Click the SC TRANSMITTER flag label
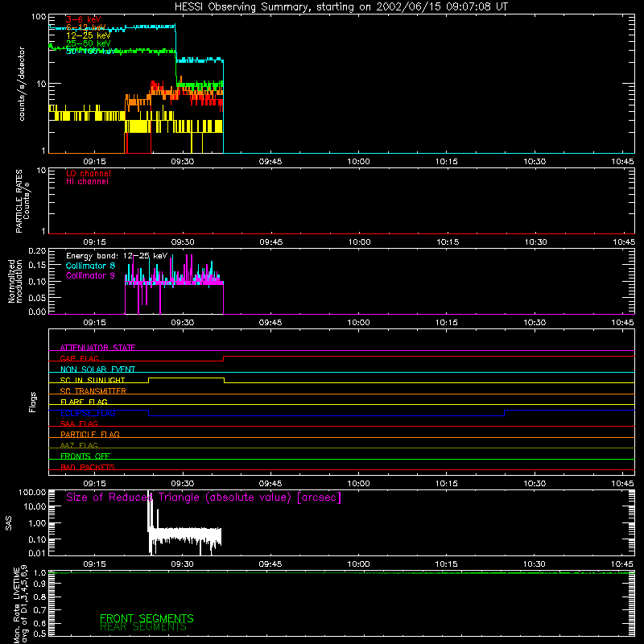 point(93,391)
